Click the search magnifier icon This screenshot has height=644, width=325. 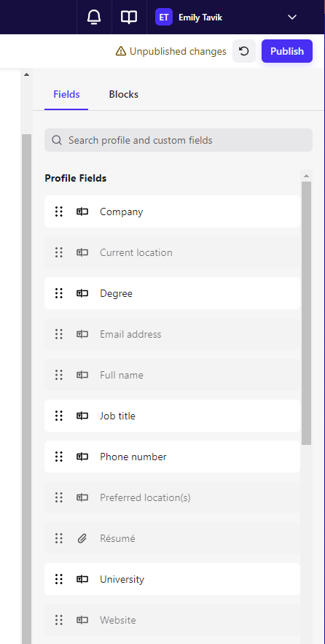coord(57,141)
